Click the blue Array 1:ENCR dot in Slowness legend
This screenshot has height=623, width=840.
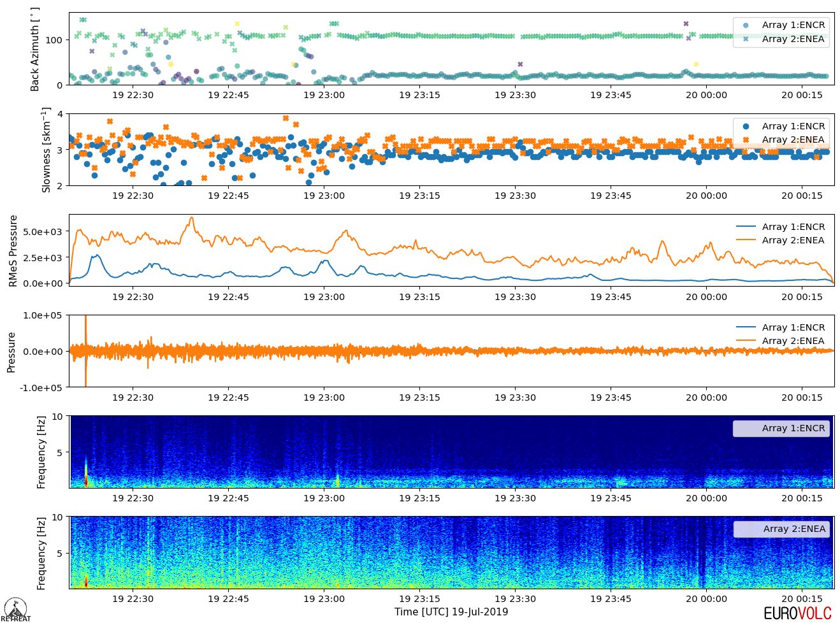tap(746, 126)
